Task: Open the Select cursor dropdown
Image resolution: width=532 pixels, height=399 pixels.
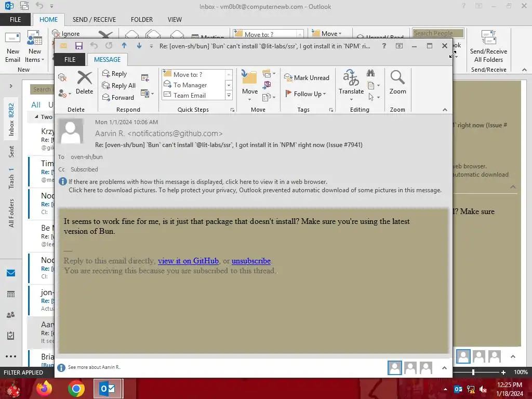Action: (x=374, y=97)
